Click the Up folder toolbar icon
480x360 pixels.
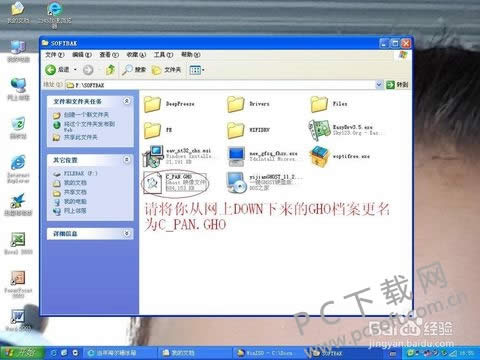pyautogui.click(x=110, y=70)
